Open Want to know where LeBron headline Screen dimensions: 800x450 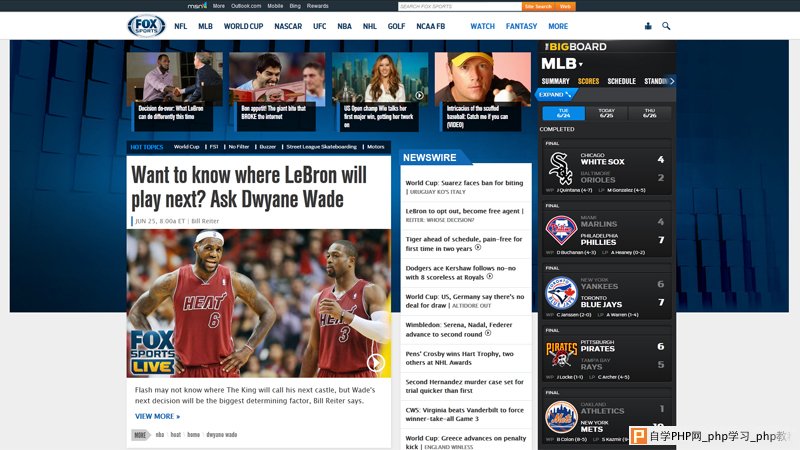click(249, 187)
